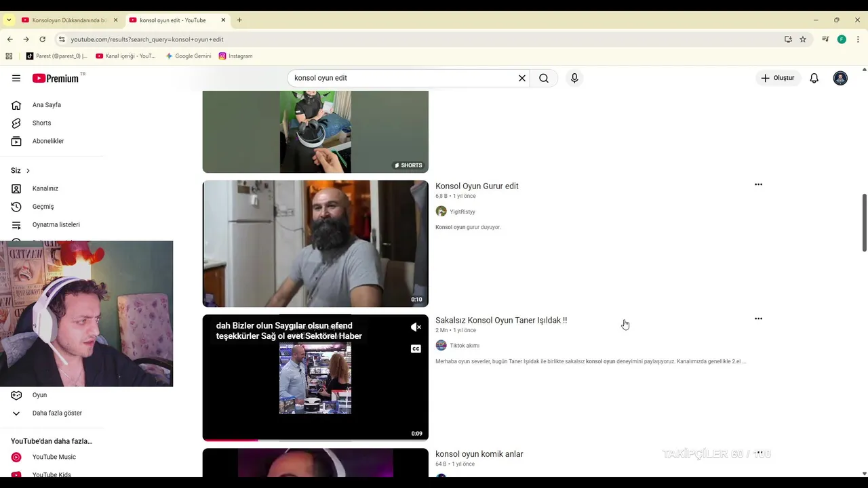Screen dimensions: 868x488
Task: Go forward with browser forward arrow
Action: tap(26, 39)
